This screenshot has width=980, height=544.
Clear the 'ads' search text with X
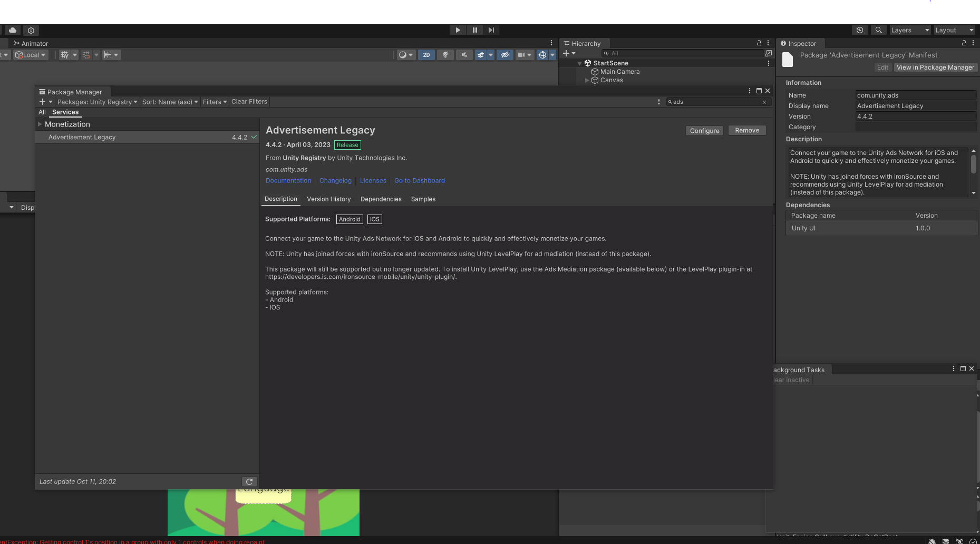click(x=764, y=102)
